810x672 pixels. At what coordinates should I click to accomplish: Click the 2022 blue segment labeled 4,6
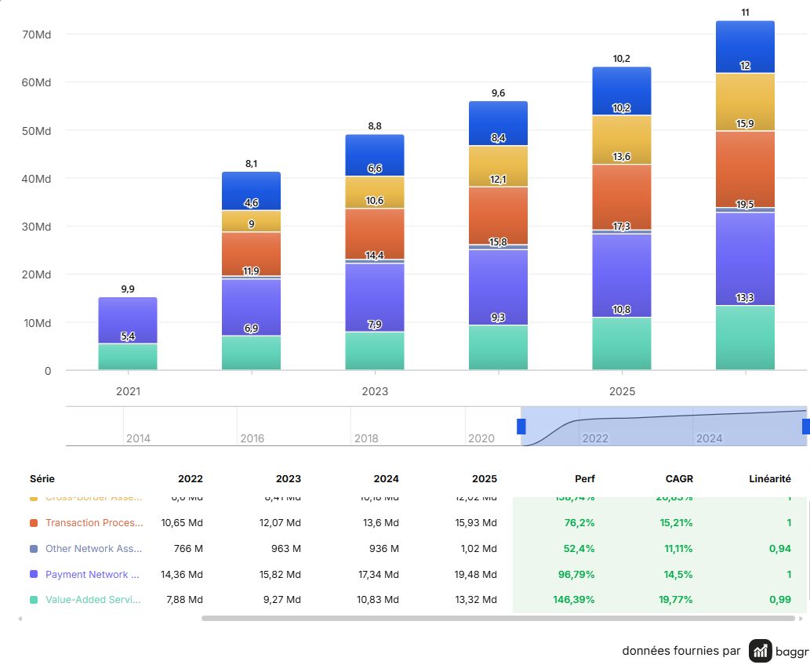pyautogui.click(x=251, y=191)
